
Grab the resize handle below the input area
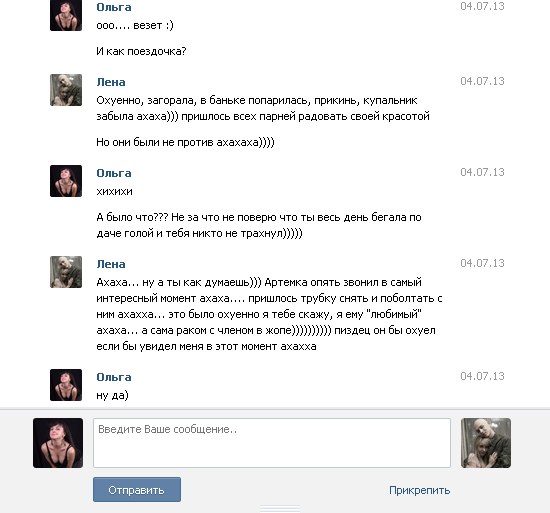click(x=280, y=507)
